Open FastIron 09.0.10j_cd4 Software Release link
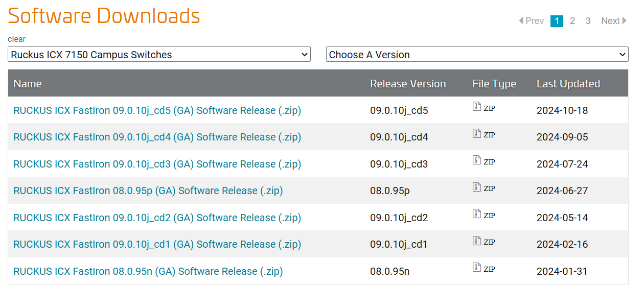 [x=157, y=137]
